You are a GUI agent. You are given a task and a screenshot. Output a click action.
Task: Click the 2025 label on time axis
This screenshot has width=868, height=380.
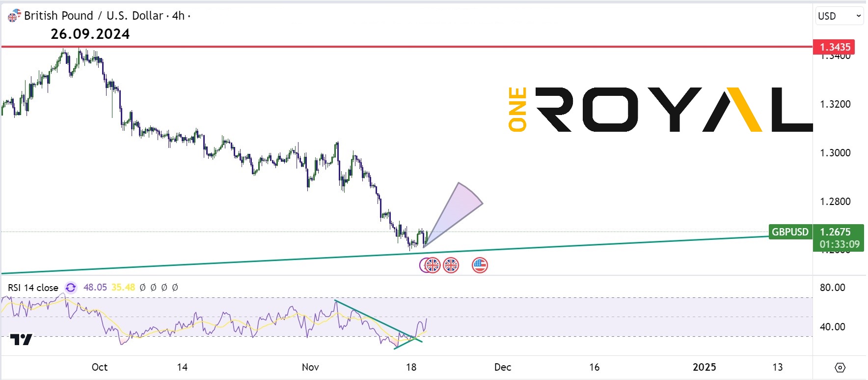tap(704, 367)
